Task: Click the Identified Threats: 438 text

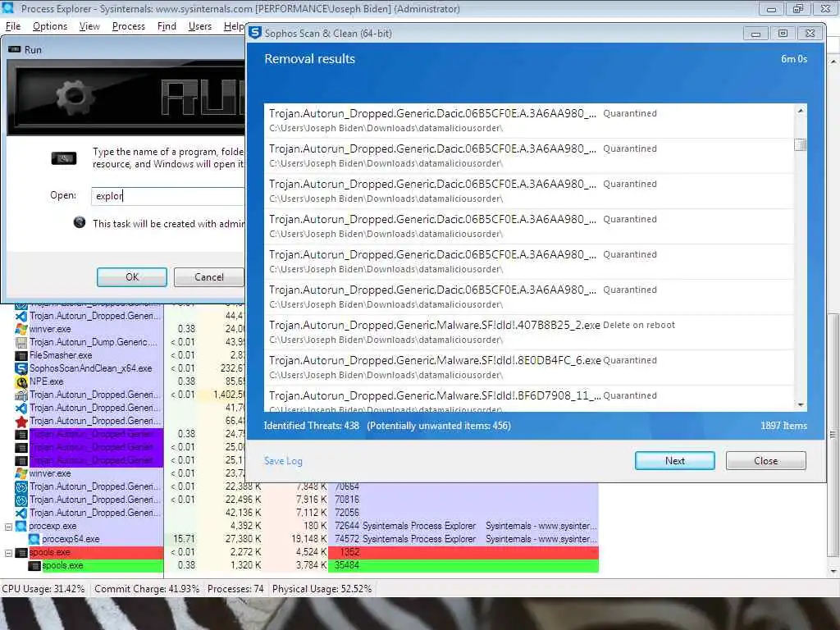Action: pos(311,426)
